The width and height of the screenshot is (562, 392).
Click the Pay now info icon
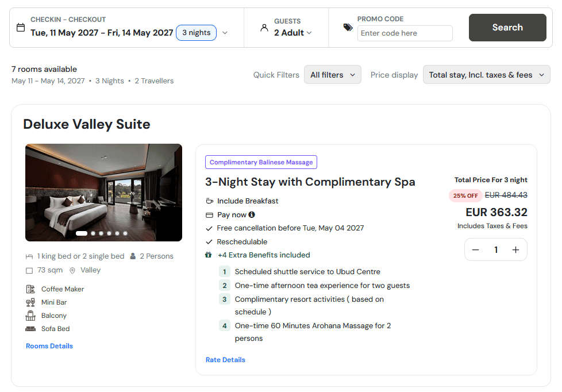pos(252,214)
